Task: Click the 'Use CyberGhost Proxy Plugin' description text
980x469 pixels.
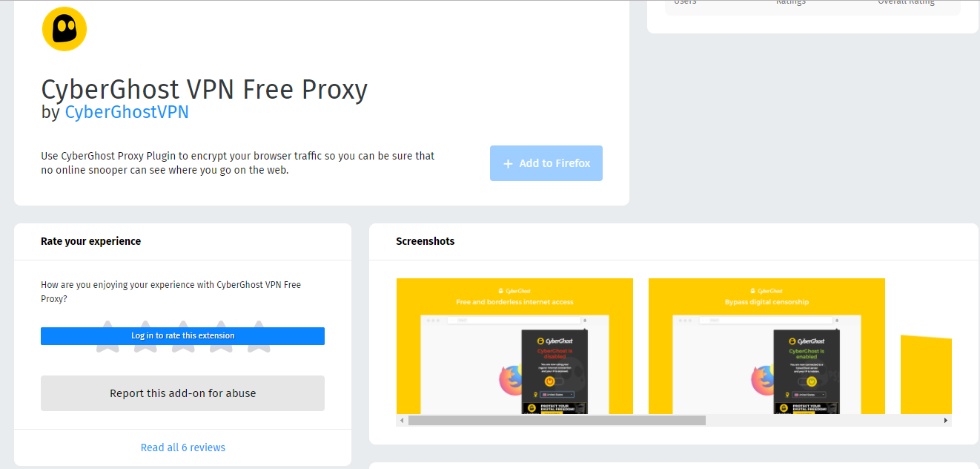Action: coord(238,163)
